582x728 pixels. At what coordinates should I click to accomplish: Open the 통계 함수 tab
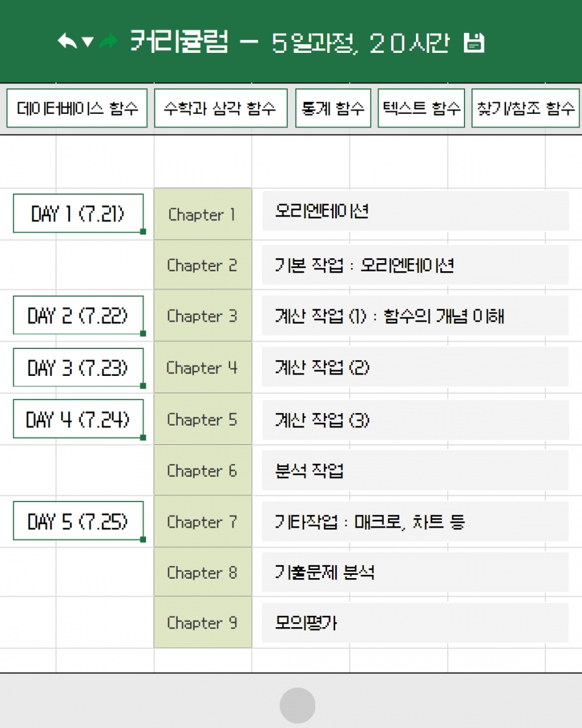[333, 108]
